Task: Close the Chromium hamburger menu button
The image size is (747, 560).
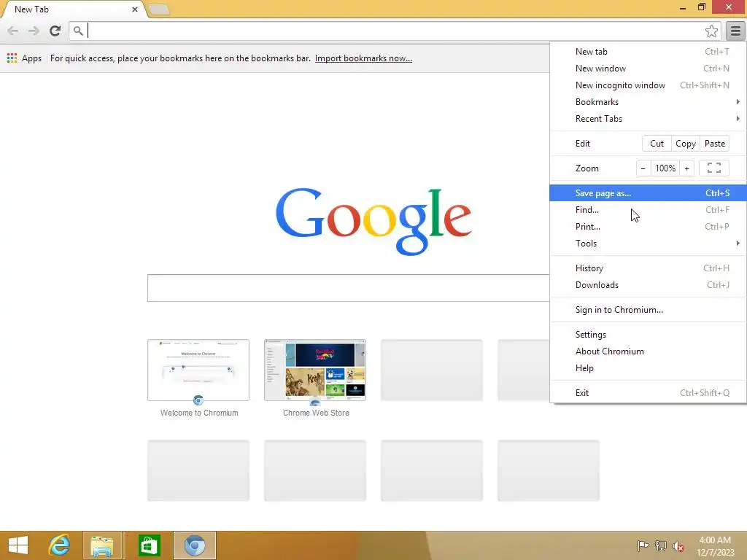Action: pyautogui.click(x=735, y=31)
